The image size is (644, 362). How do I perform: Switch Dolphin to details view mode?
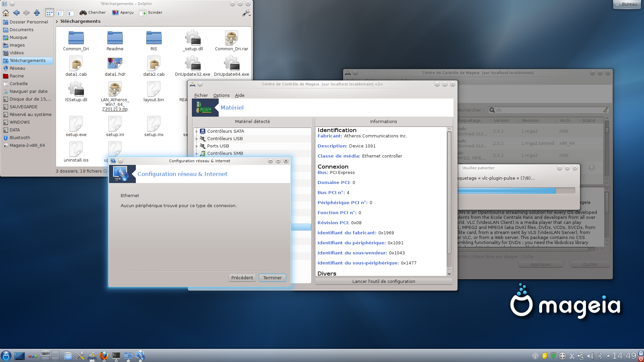70,13
